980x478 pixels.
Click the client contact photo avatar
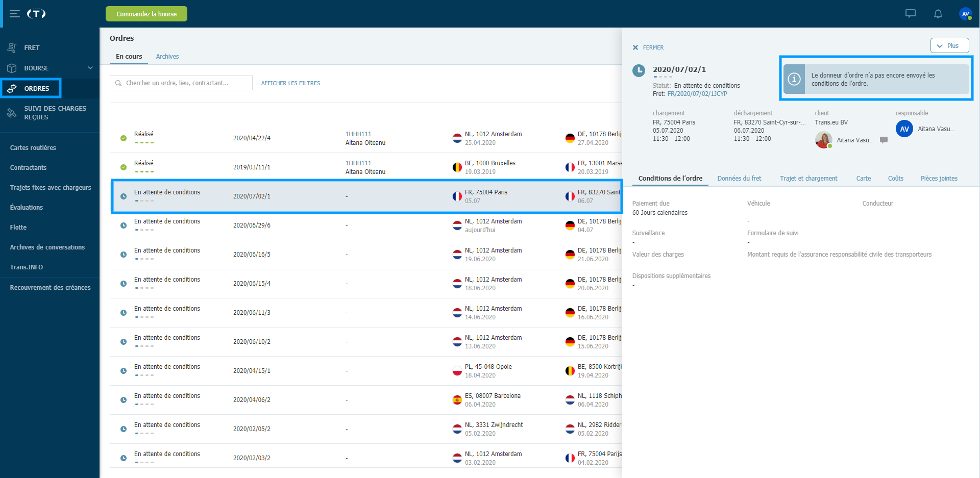tap(823, 140)
